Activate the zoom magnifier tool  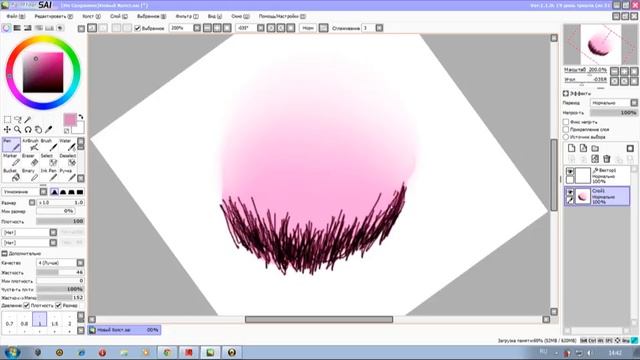click(x=18, y=130)
